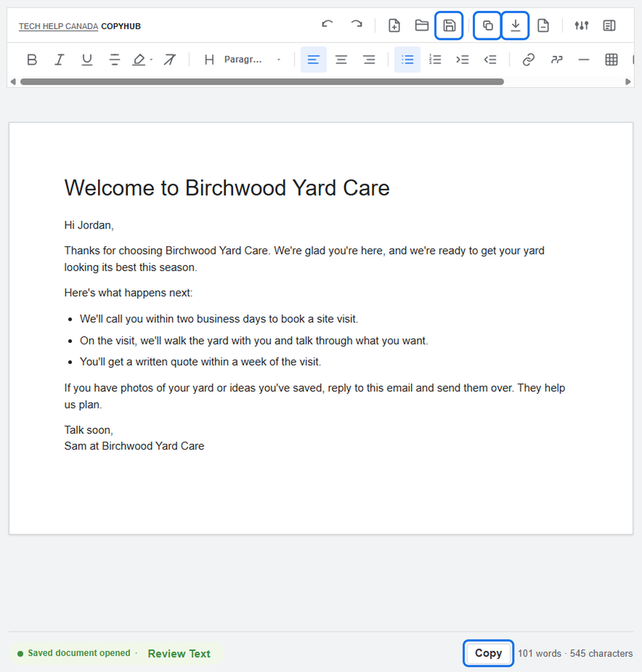Click 'Saved document opened' status
Image resolution: width=642 pixels, height=672 pixels.
[79, 653]
